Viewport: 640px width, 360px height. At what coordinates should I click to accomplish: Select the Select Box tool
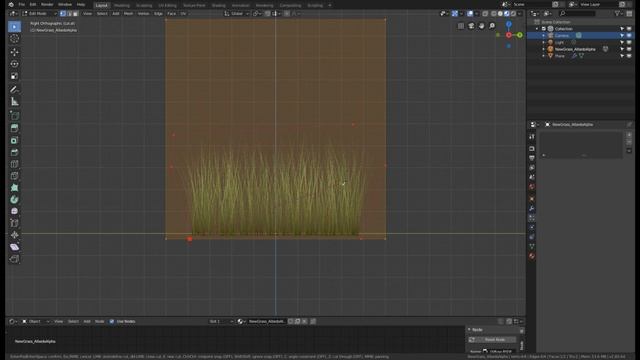[x=14, y=27]
